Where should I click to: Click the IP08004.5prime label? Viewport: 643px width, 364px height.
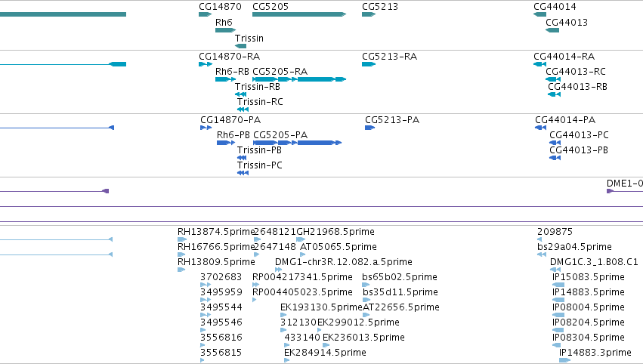(589, 308)
